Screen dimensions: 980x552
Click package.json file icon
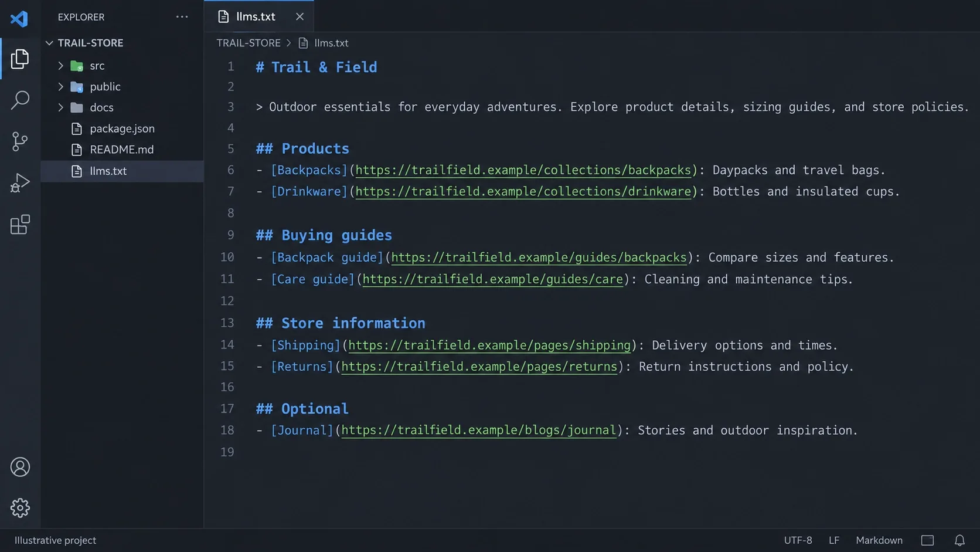pos(77,128)
